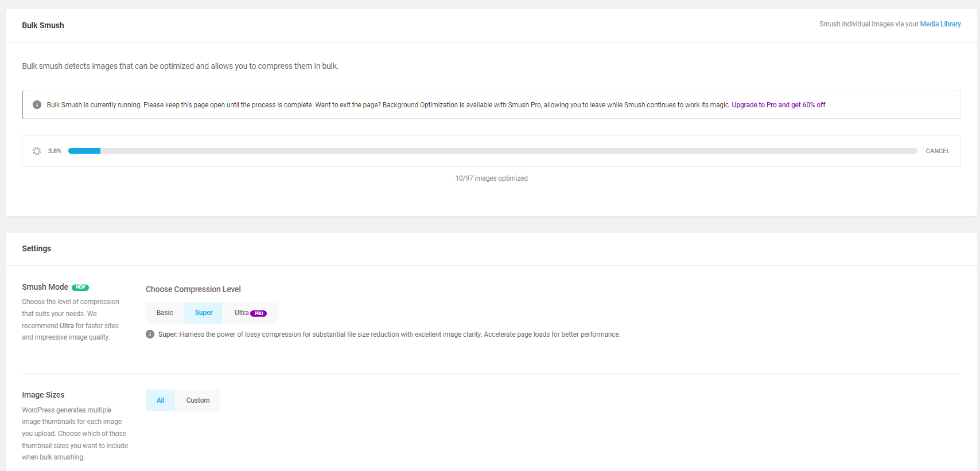Click the 10/97 images optimized status
This screenshot has width=980, height=471.
click(492, 178)
